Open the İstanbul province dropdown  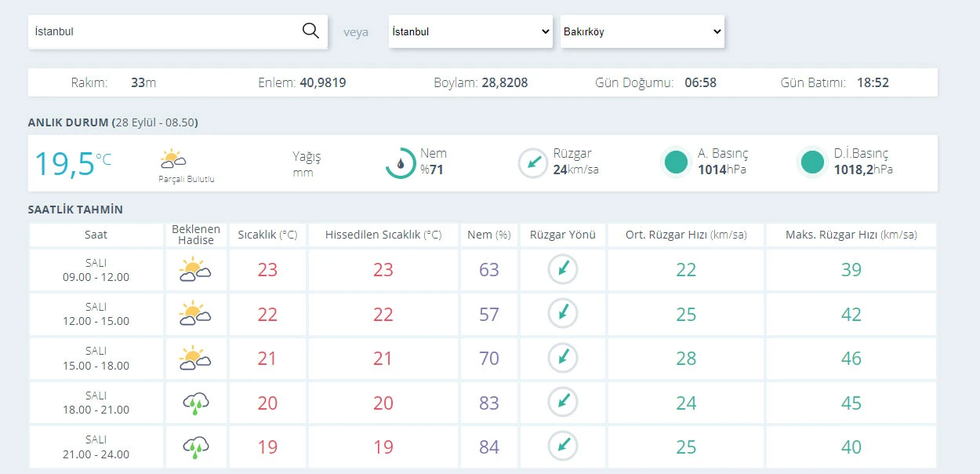[470, 32]
